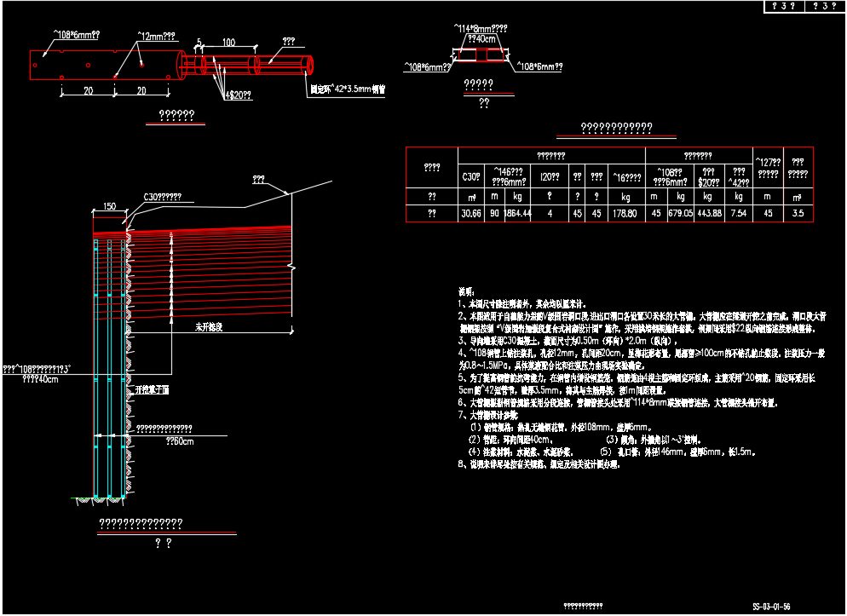The image size is (847, 616).
Task: Select the '150' width dimension
Action: click(109, 206)
